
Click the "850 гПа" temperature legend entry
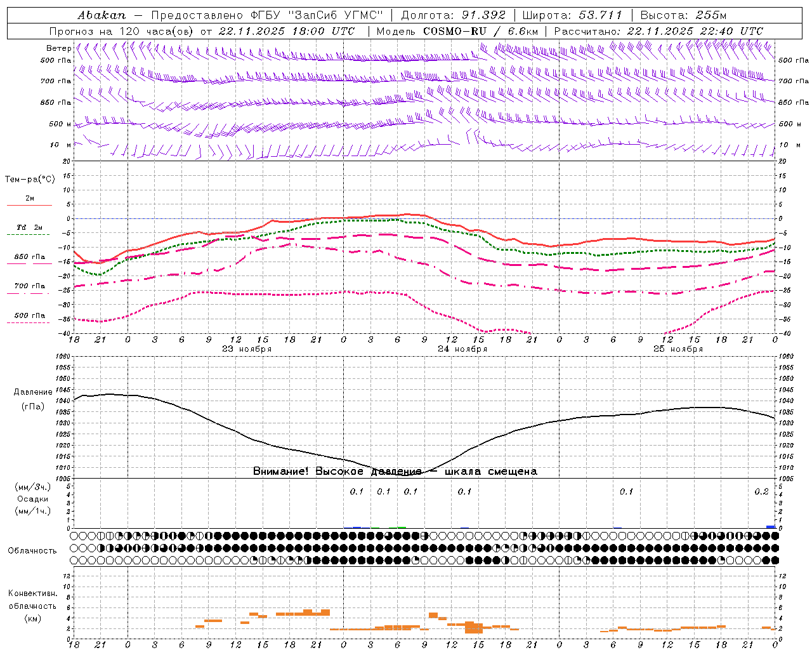pyautogui.click(x=29, y=260)
